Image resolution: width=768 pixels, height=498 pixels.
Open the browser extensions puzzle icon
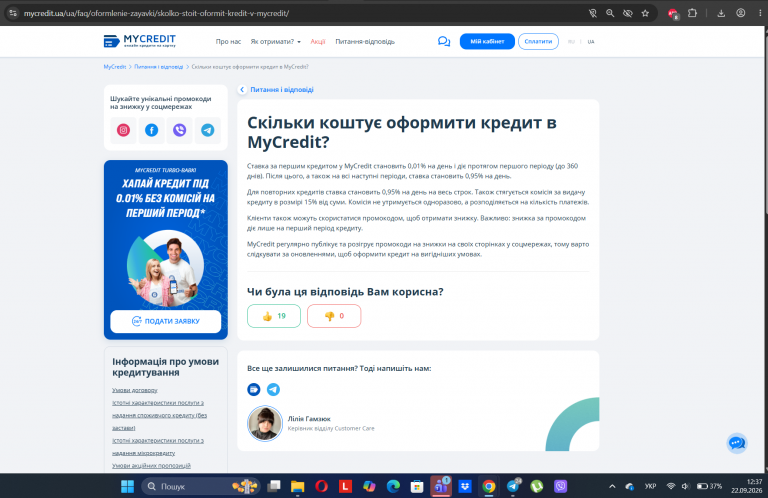click(x=692, y=13)
